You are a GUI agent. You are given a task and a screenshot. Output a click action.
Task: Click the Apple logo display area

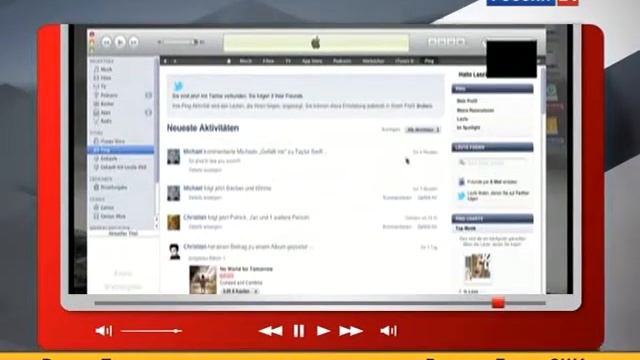point(316,42)
